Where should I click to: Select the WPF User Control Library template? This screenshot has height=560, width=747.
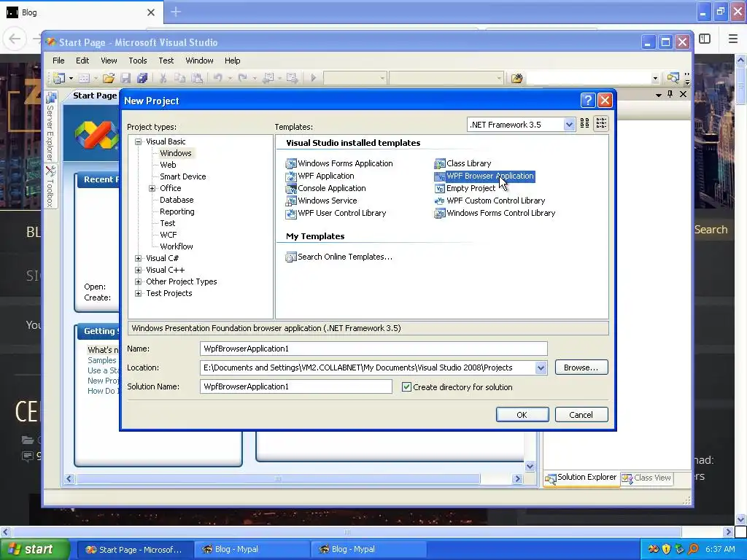point(336,213)
